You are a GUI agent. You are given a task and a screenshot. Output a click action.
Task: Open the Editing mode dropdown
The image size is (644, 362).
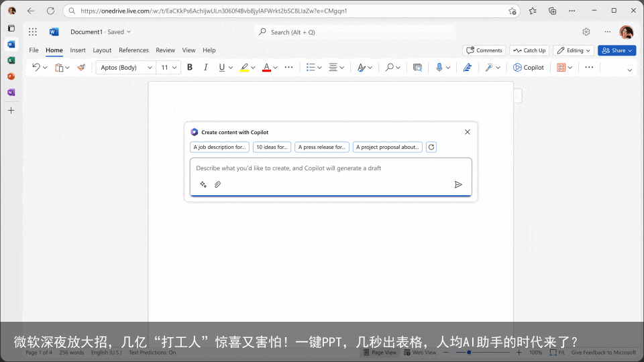574,50
